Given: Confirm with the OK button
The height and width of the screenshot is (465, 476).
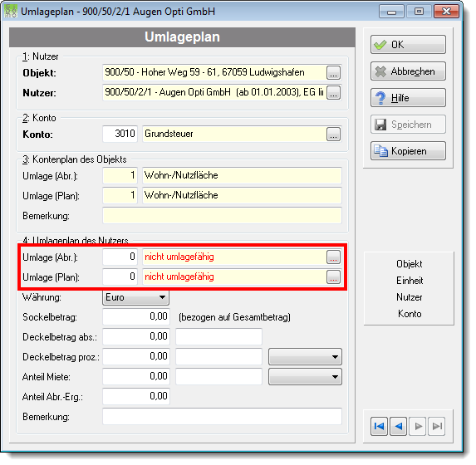Looking at the screenshot, I should click(408, 45).
